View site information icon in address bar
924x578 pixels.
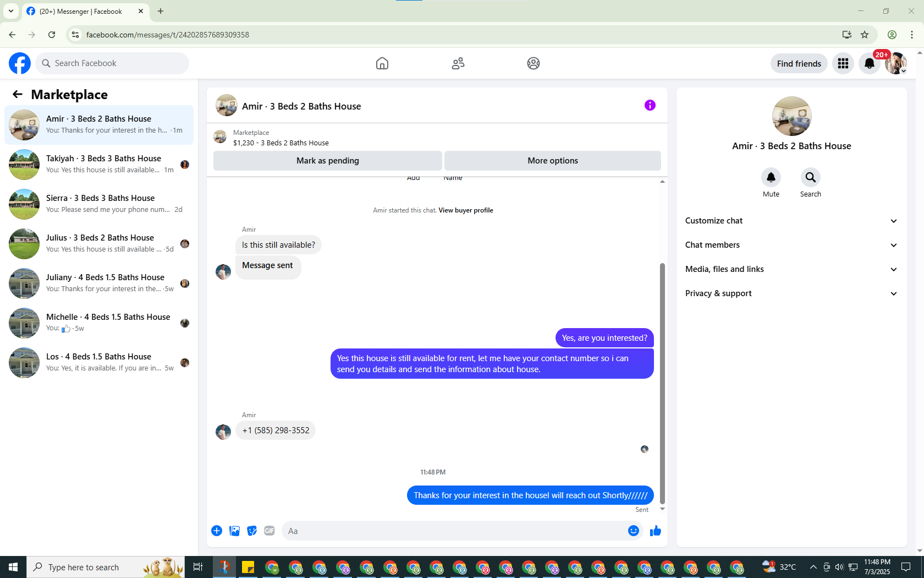point(75,35)
